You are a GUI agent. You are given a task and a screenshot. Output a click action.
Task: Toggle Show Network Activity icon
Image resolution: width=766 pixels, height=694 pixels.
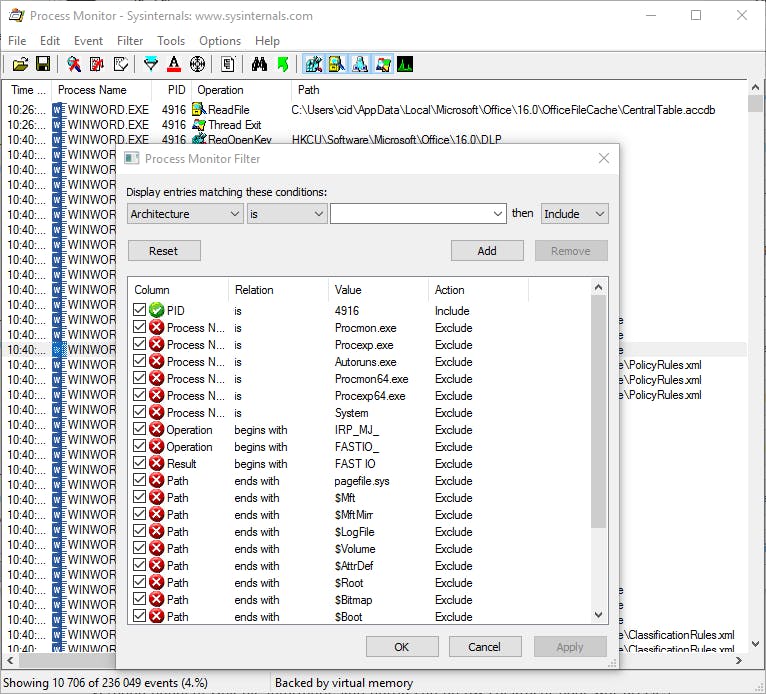click(x=360, y=64)
